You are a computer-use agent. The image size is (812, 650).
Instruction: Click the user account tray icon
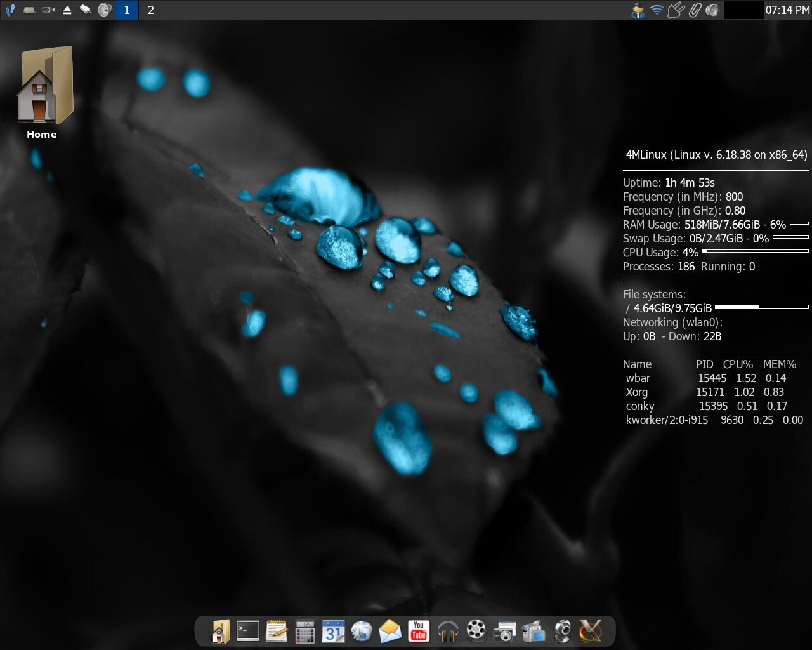click(638, 10)
